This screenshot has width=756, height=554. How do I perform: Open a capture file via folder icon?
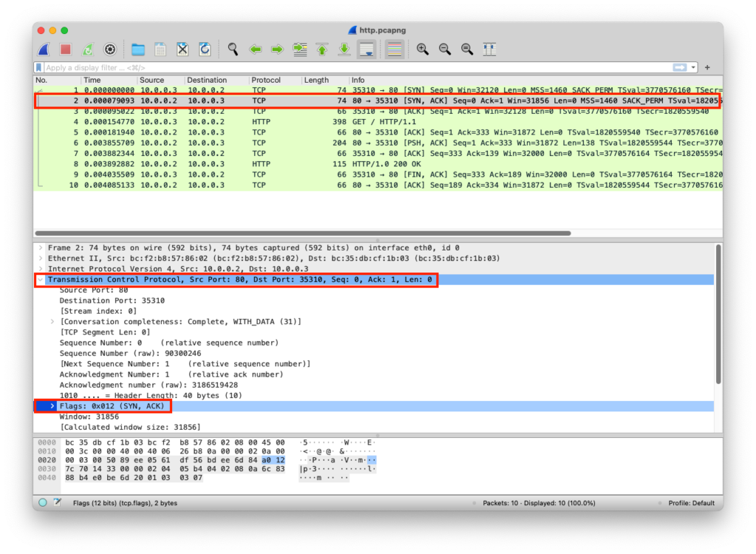[138, 49]
